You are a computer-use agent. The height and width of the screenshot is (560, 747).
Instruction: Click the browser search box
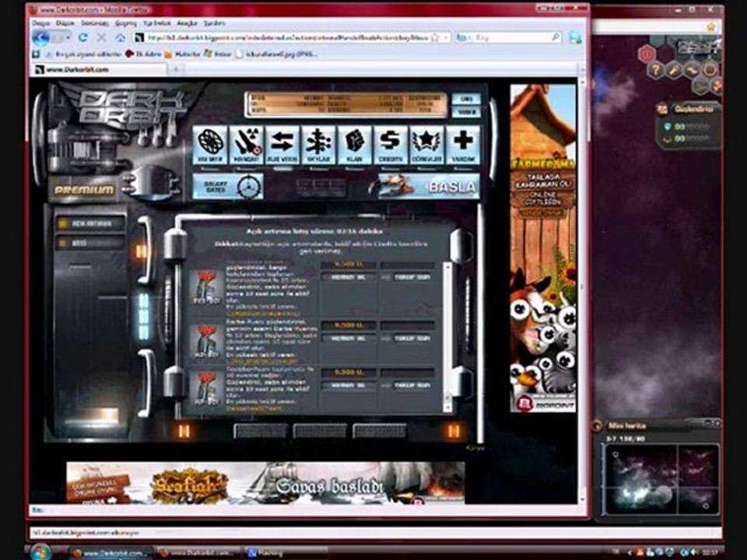tap(507, 37)
